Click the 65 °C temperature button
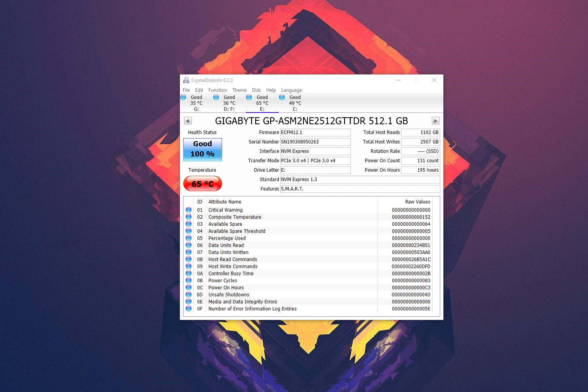This screenshot has height=392, width=588. click(x=203, y=184)
